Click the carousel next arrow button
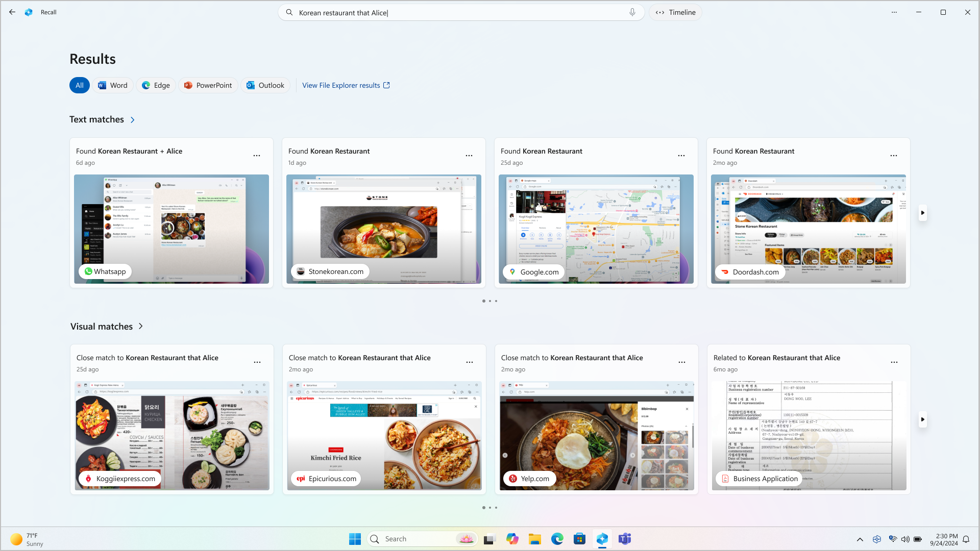This screenshot has width=980, height=551. click(923, 213)
